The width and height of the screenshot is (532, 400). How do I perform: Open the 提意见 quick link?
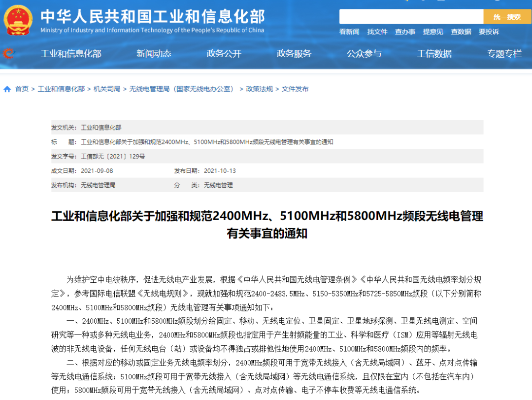point(433,32)
